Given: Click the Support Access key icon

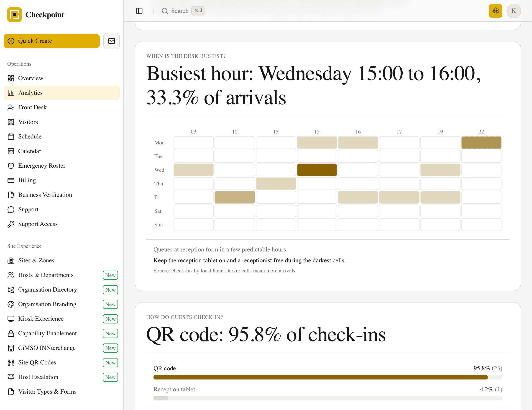Looking at the screenshot, I should pyautogui.click(x=11, y=224).
